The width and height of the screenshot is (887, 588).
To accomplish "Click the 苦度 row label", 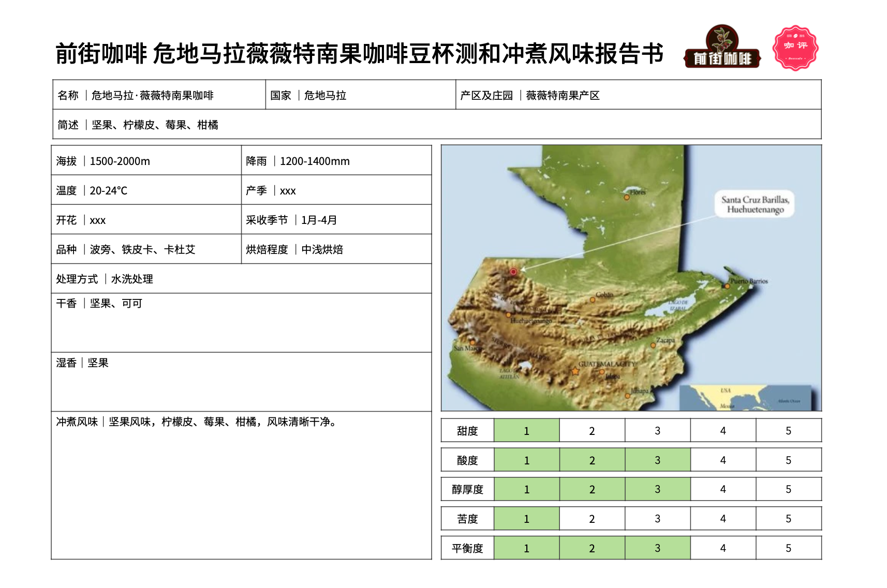I will pyautogui.click(x=467, y=518).
